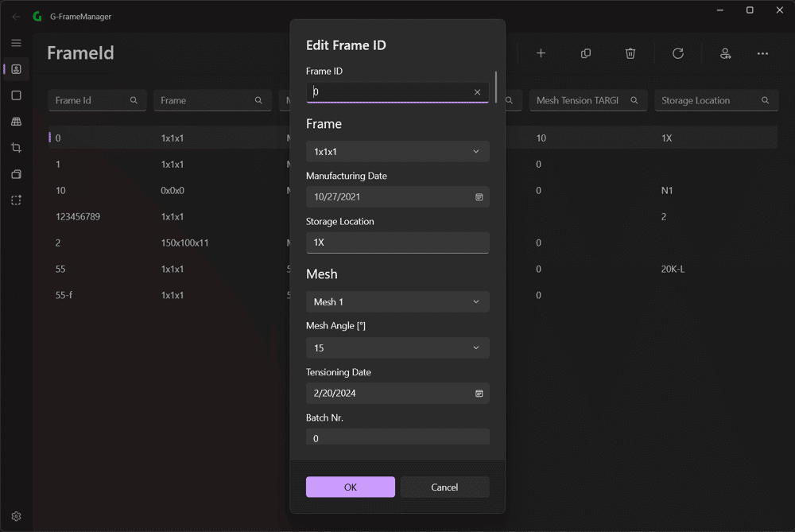
Task: Click the add new frame plus icon
Action: click(541, 53)
